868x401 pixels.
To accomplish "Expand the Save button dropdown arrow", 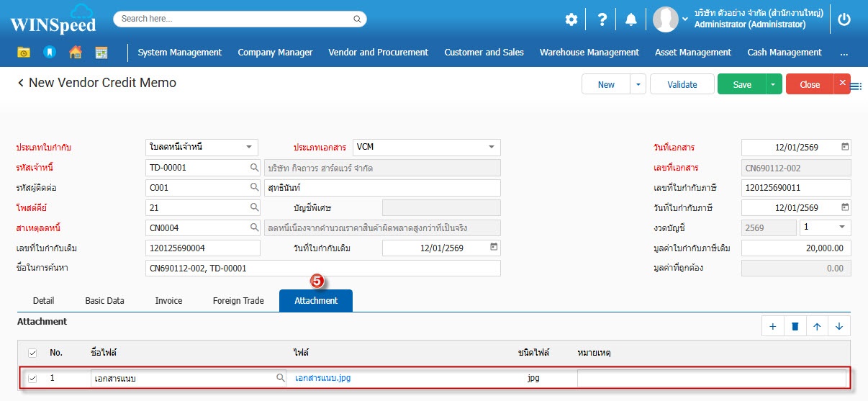I will click(773, 84).
